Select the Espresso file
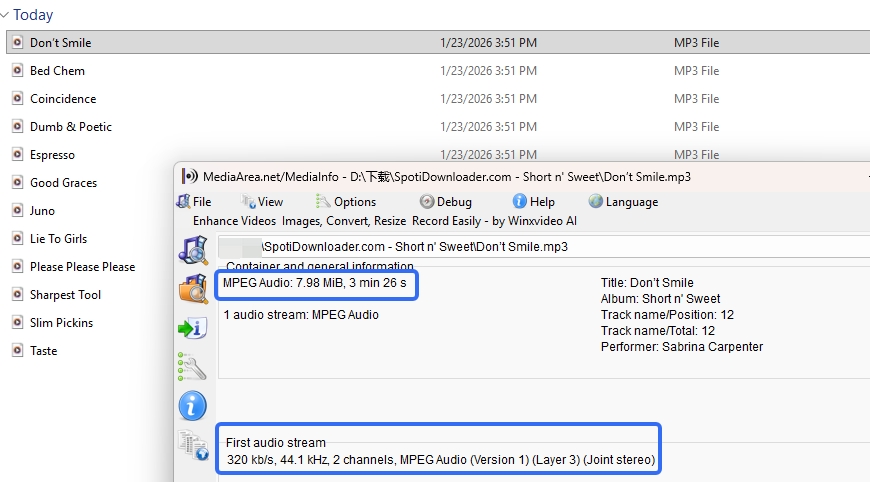The height and width of the screenshot is (482, 870). 52,155
